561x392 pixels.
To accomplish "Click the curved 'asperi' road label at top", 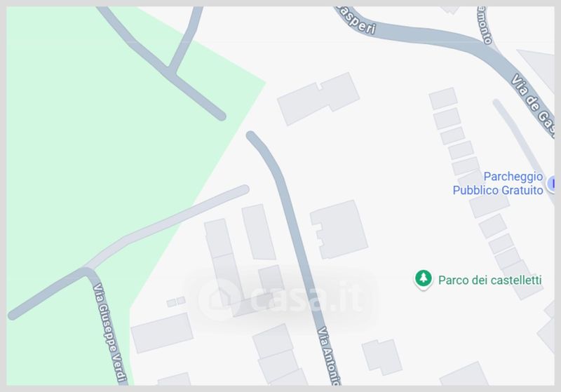I will pyautogui.click(x=356, y=22).
